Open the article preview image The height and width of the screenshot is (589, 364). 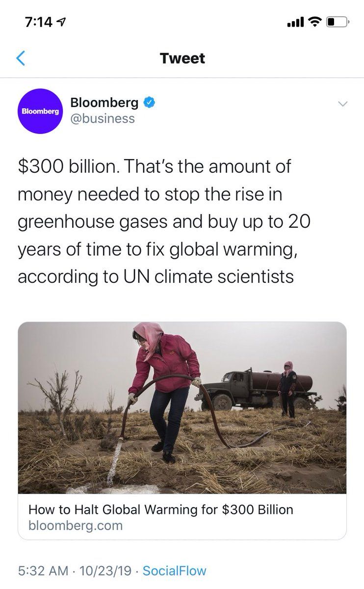(182, 407)
